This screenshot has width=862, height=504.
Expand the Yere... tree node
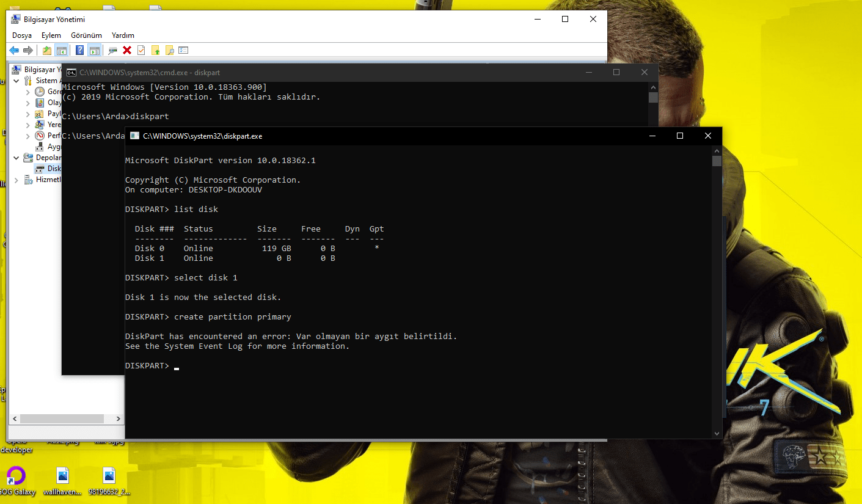pyautogui.click(x=27, y=125)
